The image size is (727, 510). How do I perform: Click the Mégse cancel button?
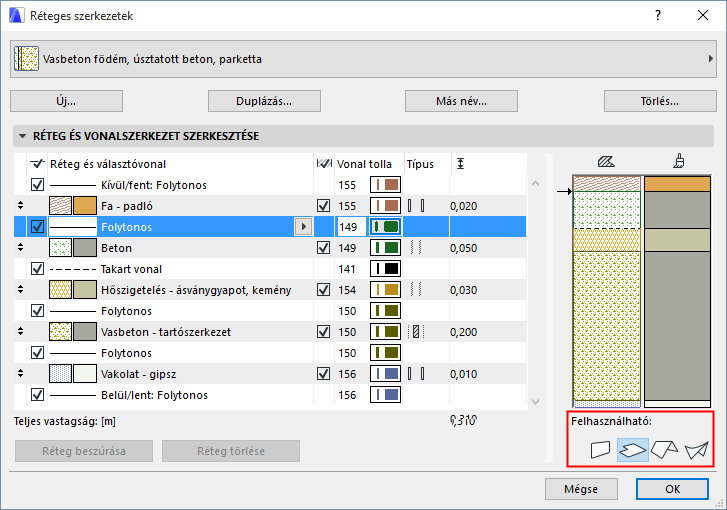coord(581,489)
